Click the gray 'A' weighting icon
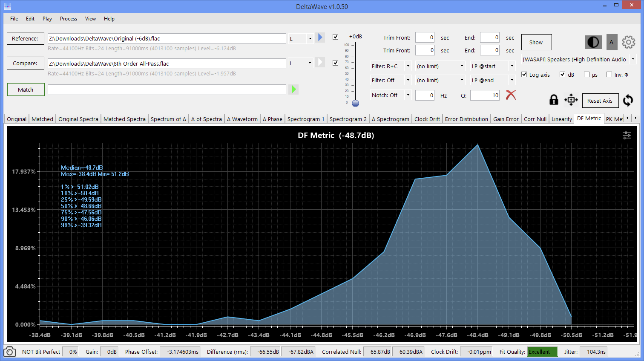The width and height of the screenshot is (644, 361). tap(612, 42)
